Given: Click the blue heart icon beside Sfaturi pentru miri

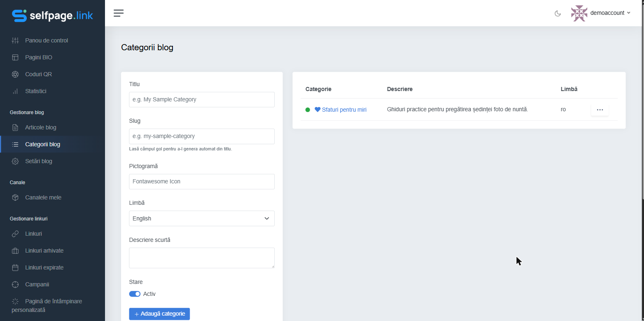Looking at the screenshot, I should tap(317, 110).
